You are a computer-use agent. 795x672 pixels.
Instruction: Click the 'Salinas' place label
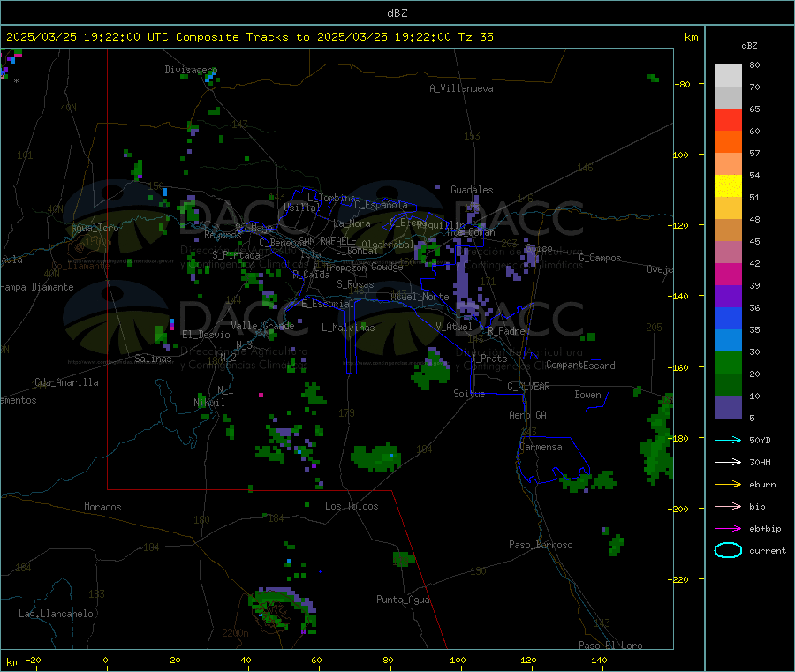[153, 359]
